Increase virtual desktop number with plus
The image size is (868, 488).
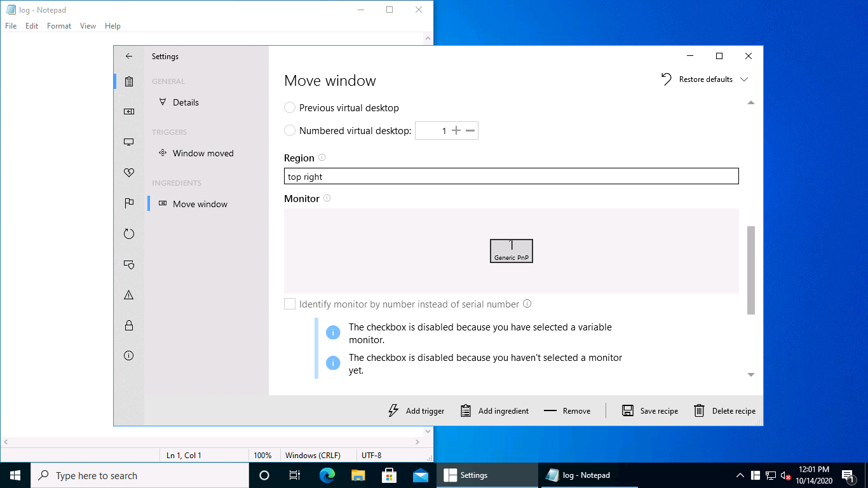456,131
